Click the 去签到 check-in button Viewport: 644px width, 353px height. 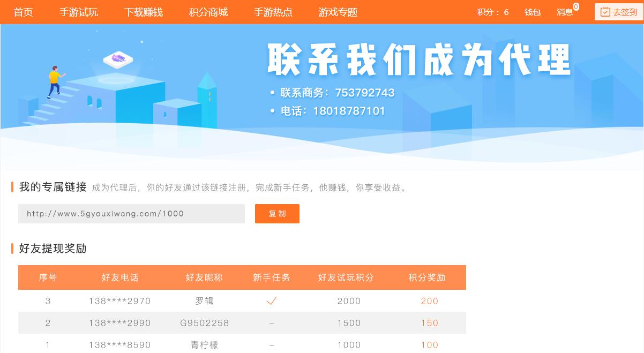[619, 12]
